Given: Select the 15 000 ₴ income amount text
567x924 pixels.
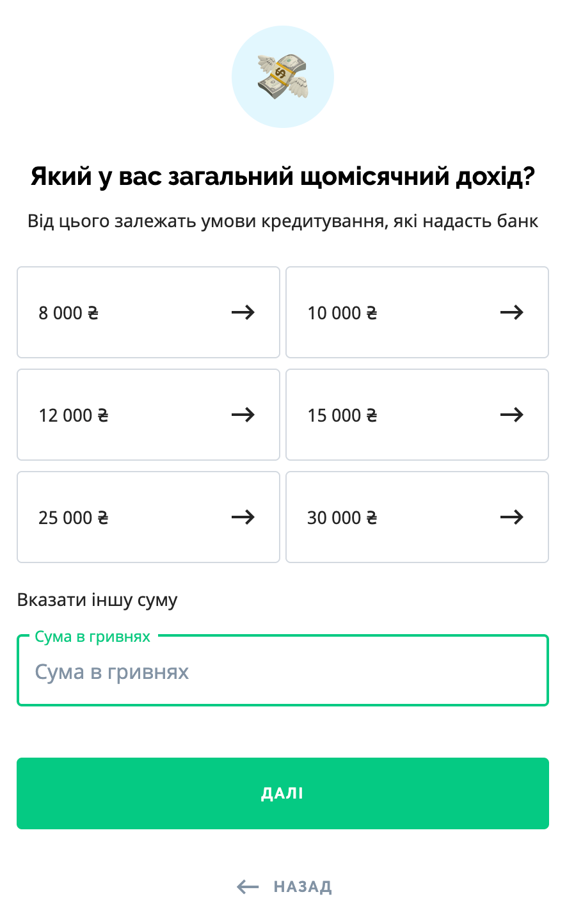Looking at the screenshot, I should 342,415.
